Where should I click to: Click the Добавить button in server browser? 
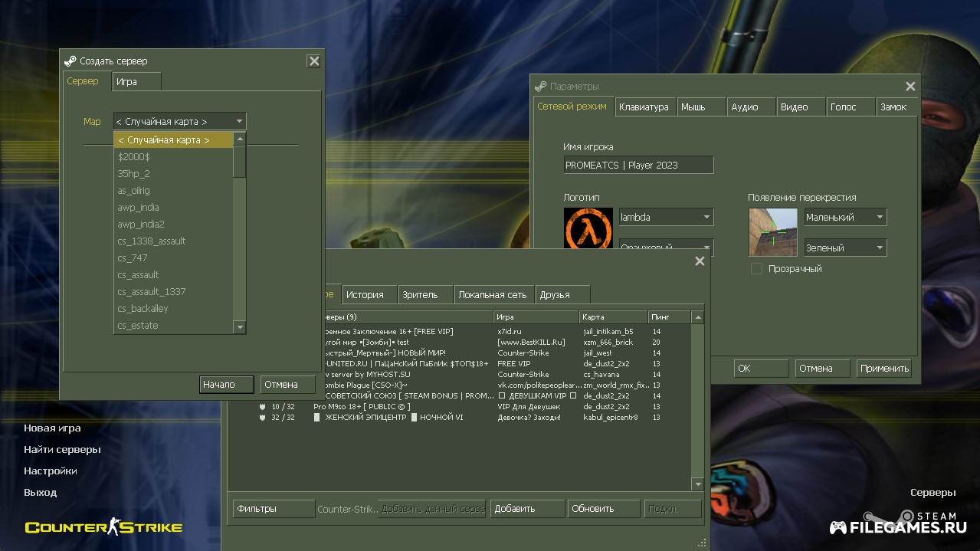click(x=527, y=508)
